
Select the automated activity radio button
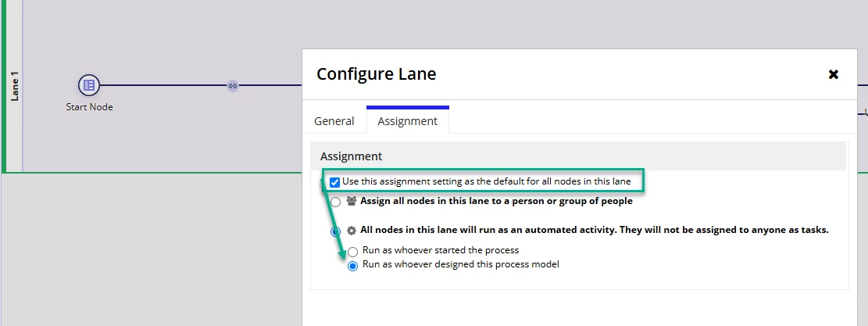pyautogui.click(x=335, y=231)
